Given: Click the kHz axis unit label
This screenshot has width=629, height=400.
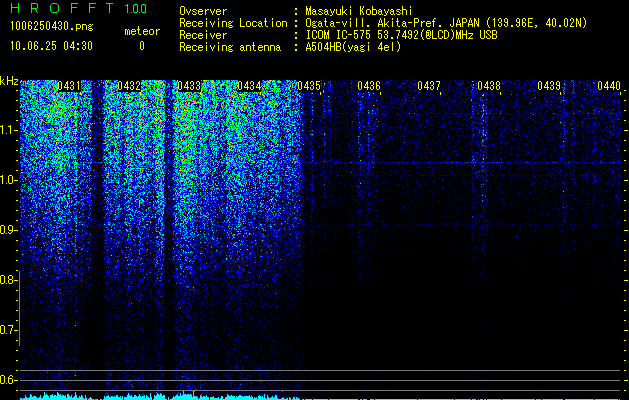Looking at the screenshot, I should tap(9, 81).
